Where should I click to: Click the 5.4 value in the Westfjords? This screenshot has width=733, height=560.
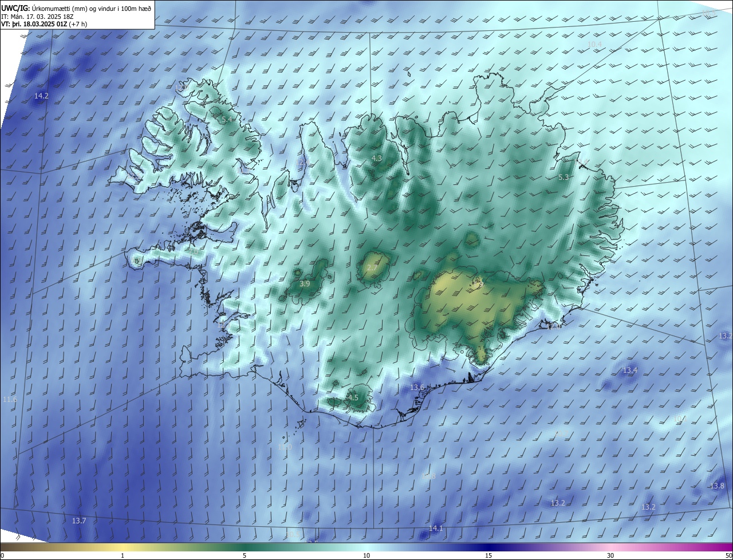pyautogui.click(x=227, y=120)
